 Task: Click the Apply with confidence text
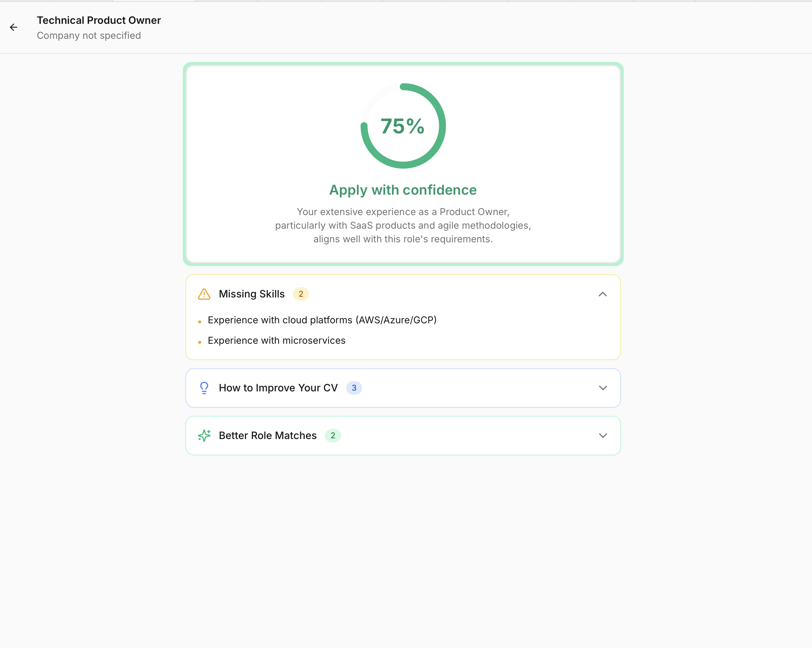(403, 190)
